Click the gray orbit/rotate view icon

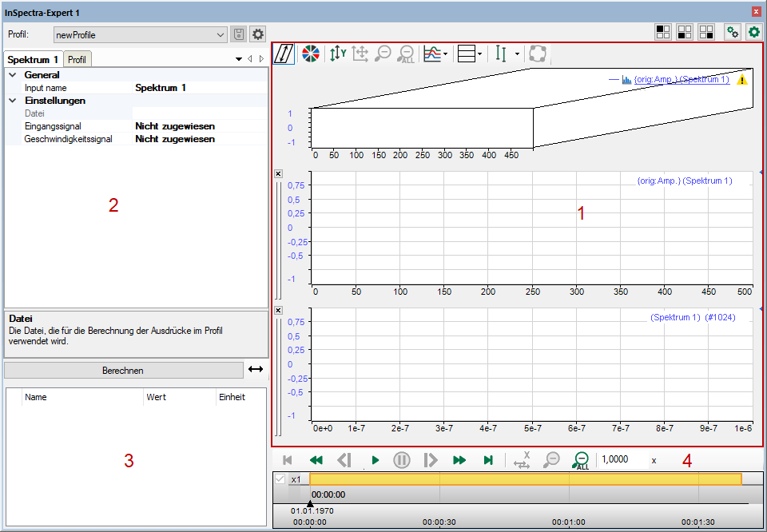point(537,54)
